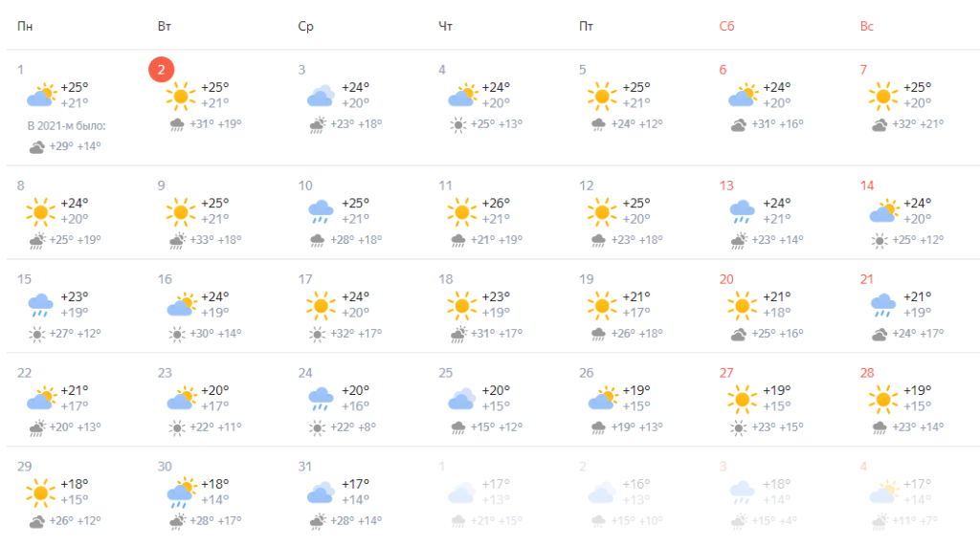
Task: Click the cloudy icon on day 25
Action: point(461,398)
